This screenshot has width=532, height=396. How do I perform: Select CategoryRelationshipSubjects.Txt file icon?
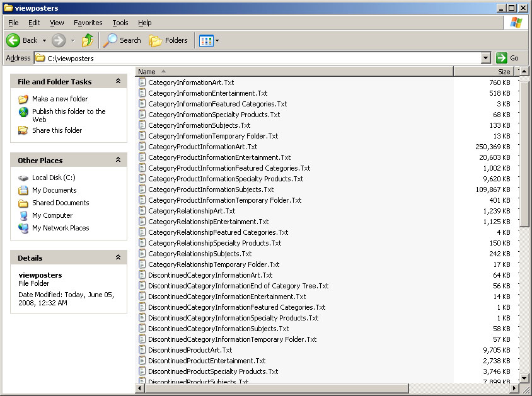(142, 254)
